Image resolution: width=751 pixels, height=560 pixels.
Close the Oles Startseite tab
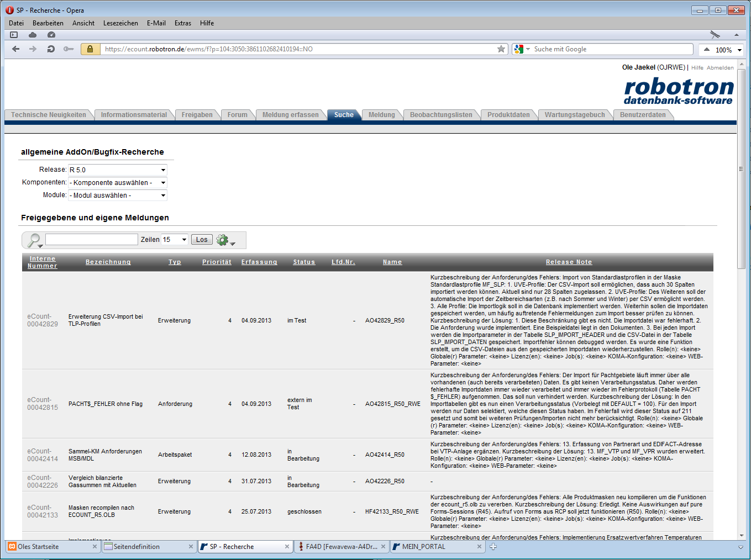pos(94,547)
